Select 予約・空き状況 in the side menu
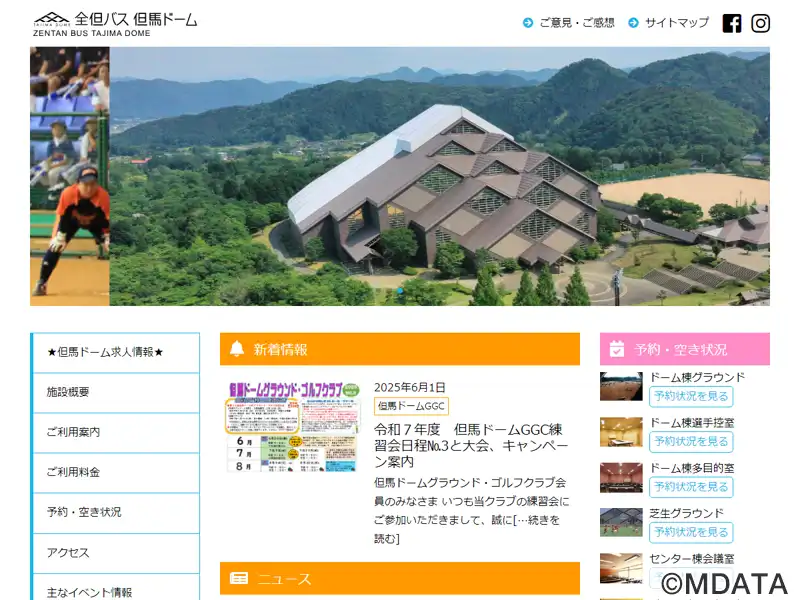The width and height of the screenshot is (800, 600). [116, 513]
